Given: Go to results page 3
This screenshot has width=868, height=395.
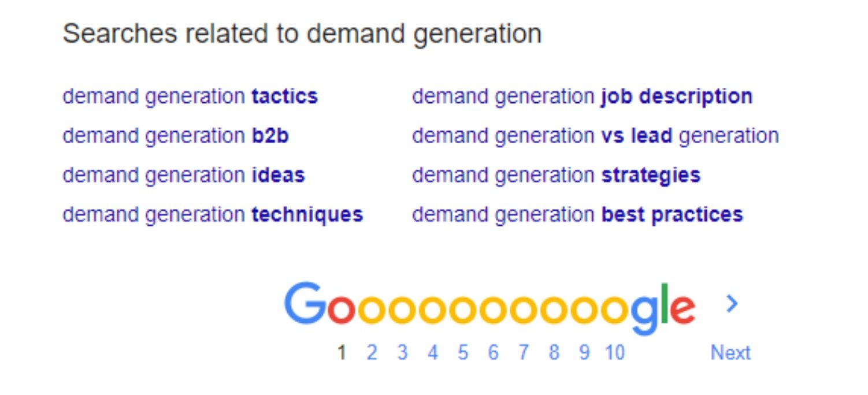Looking at the screenshot, I should [x=402, y=352].
